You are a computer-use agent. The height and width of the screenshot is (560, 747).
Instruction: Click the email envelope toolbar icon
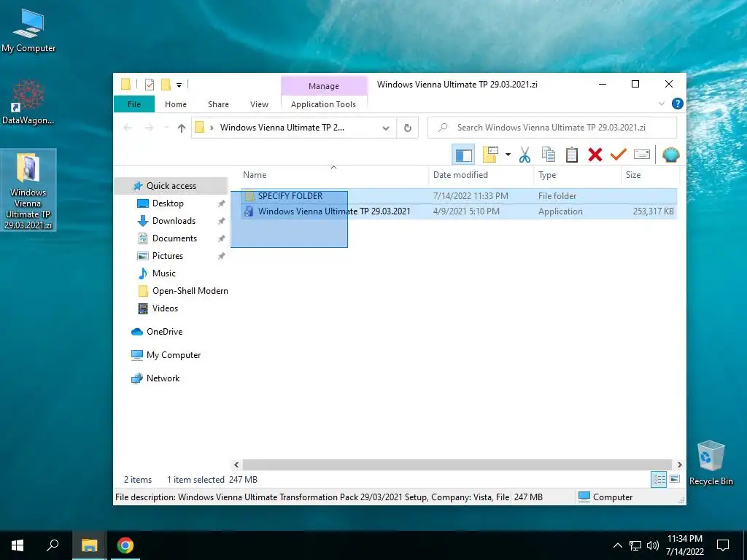tap(642, 155)
